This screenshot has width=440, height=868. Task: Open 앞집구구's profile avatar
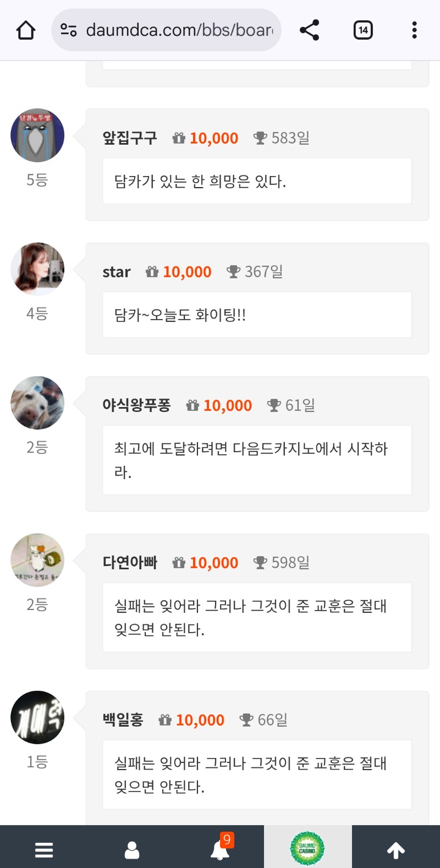(37, 135)
